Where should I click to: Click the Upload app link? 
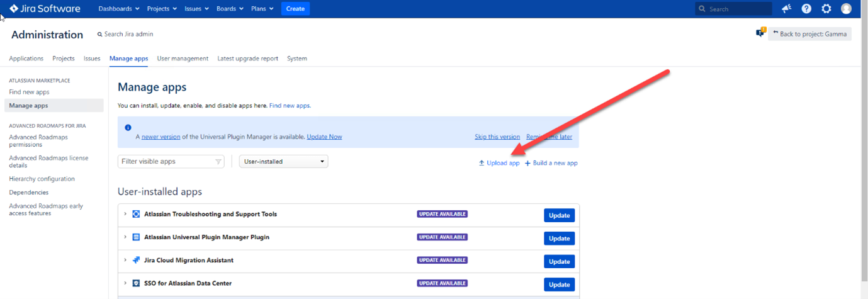(499, 163)
